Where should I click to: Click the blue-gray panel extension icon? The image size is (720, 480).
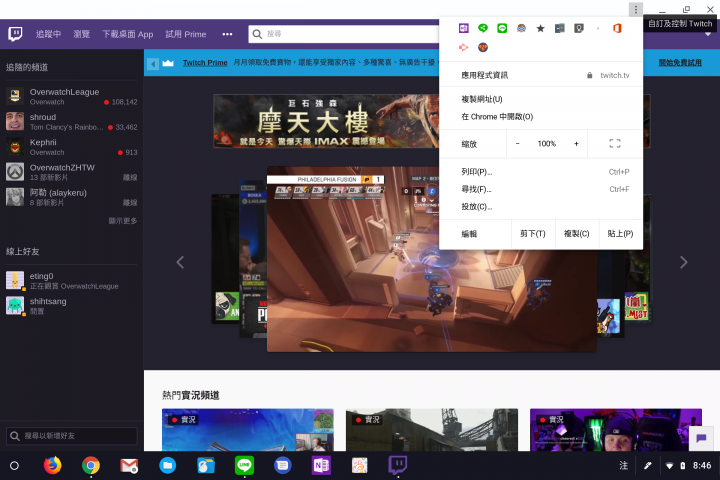560,28
